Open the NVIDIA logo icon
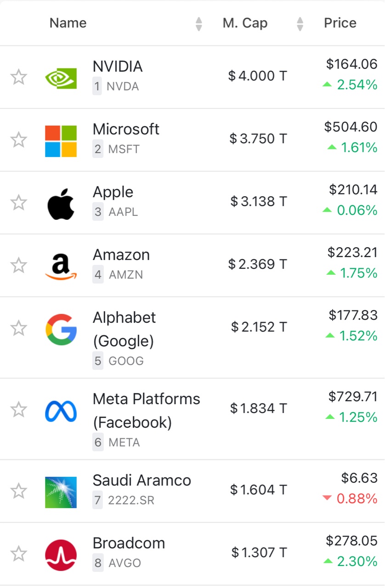 61,77
